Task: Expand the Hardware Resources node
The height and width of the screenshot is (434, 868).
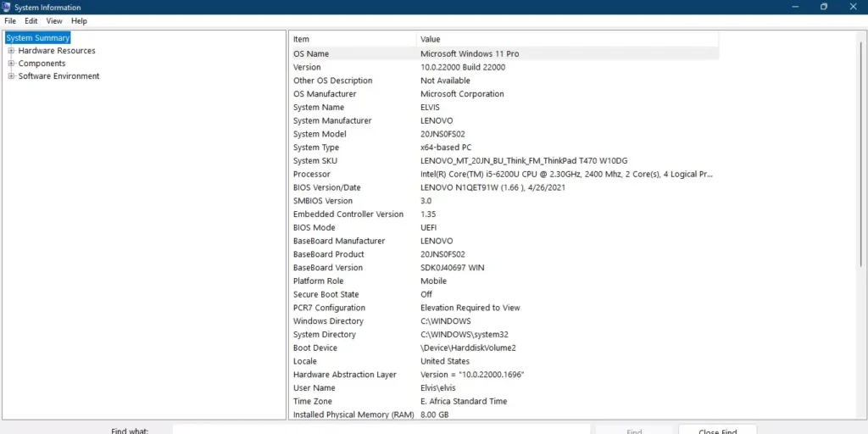Action: coord(11,50)
